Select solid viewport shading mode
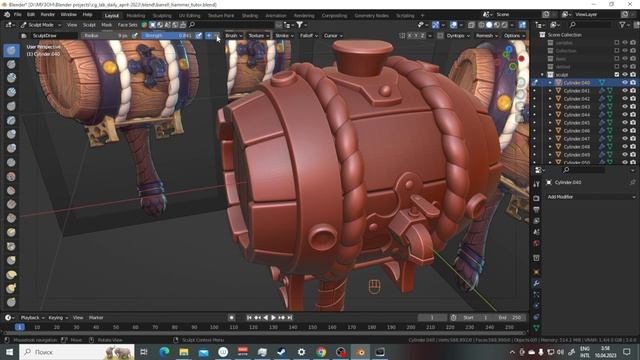640x360 pixels. click(489, 25)
